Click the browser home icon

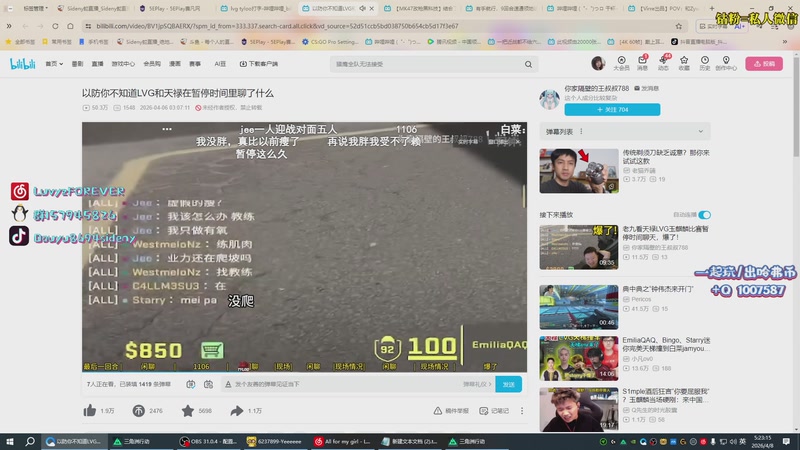[x=70, y=26]
